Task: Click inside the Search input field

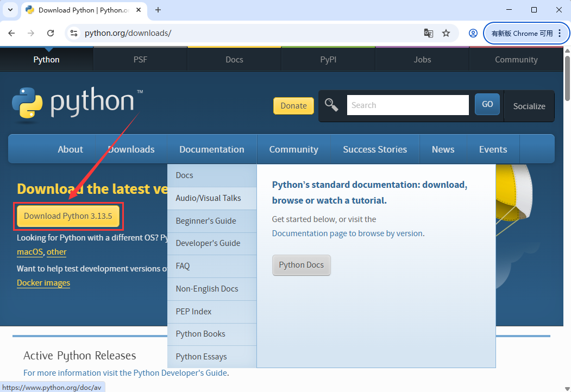Action: 407,105
